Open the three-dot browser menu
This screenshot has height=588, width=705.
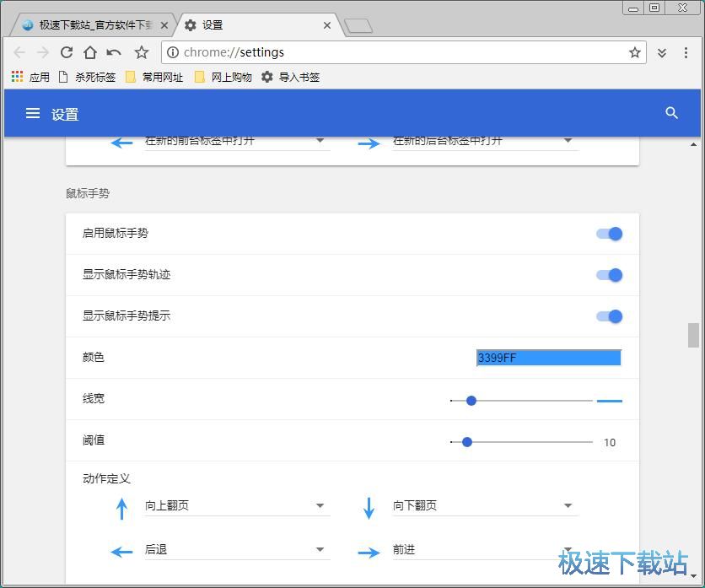pyautogui.click(x=686, y=52)
